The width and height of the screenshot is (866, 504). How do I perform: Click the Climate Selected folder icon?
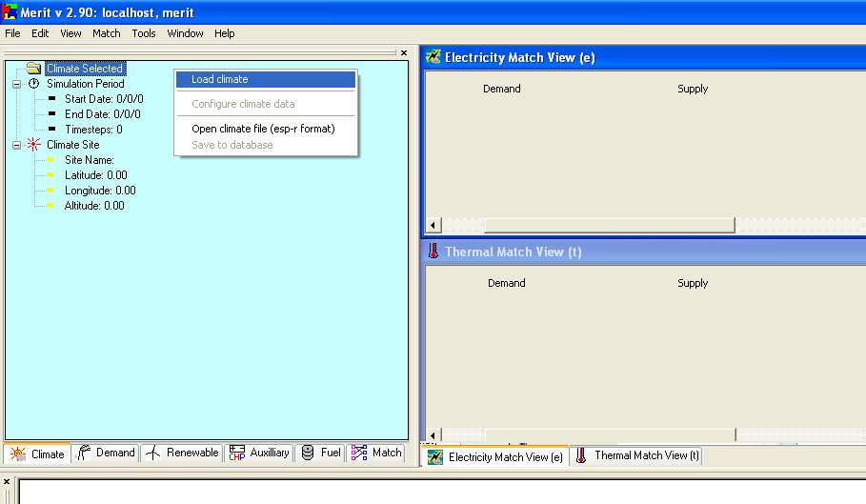tap(33, 69)
